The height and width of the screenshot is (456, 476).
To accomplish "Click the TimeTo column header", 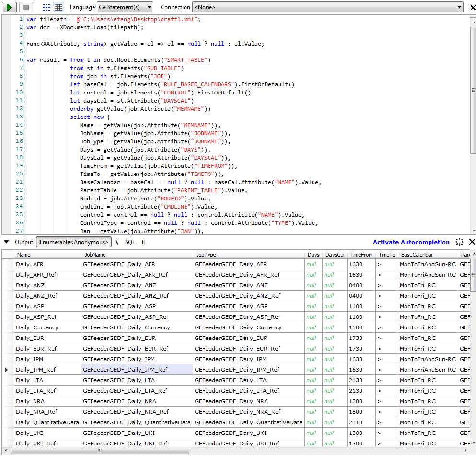I will point(387,255).
